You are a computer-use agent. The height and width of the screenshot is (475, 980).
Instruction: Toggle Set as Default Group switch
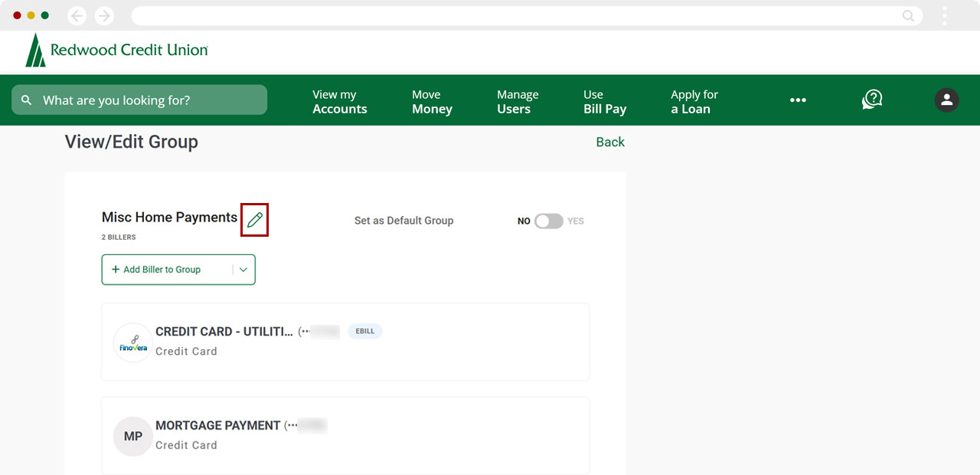pyautogui.click(x=548, y=221)
